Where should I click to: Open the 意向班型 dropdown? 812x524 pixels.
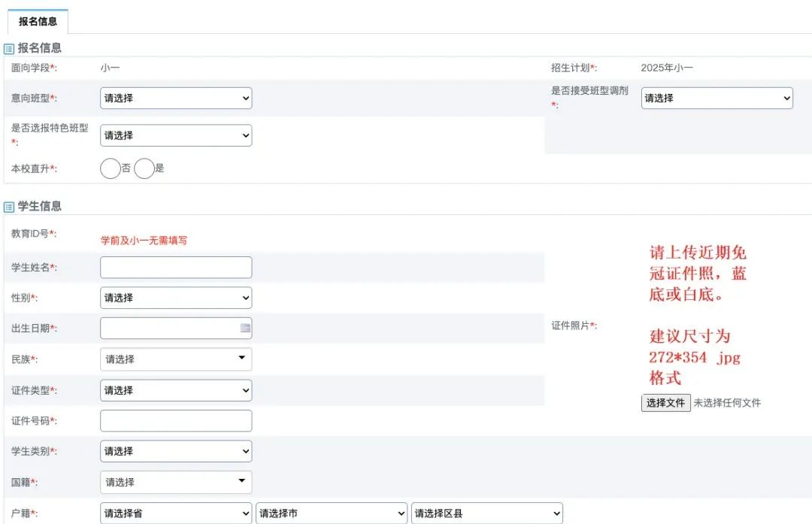pyautogui.click(x=176, y=98)
